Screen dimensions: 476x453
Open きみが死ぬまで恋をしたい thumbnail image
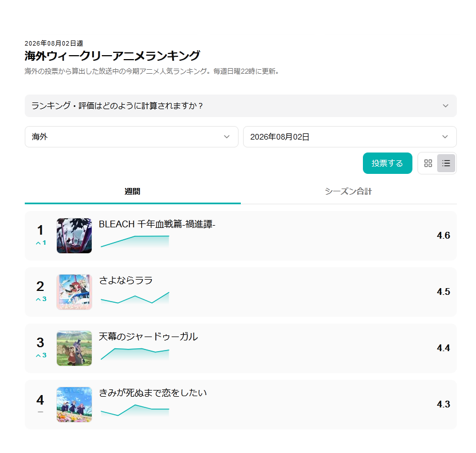(x=74, y=405)
